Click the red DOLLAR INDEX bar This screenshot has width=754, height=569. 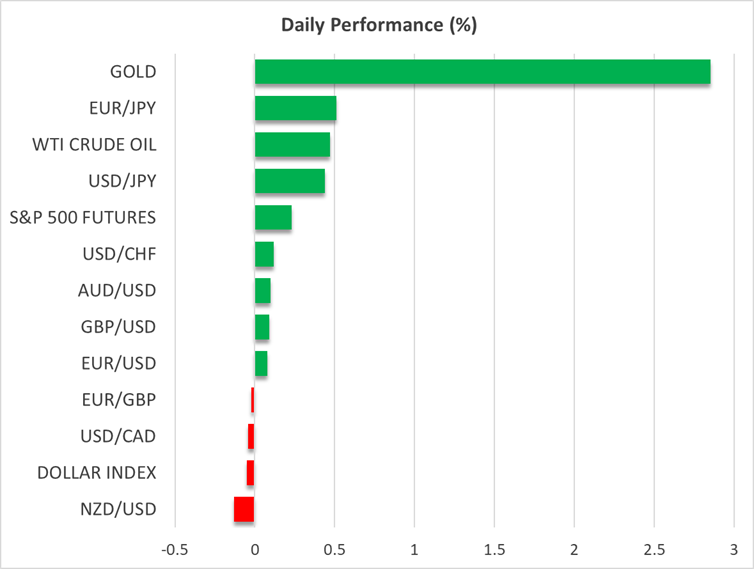coord(250,472)
